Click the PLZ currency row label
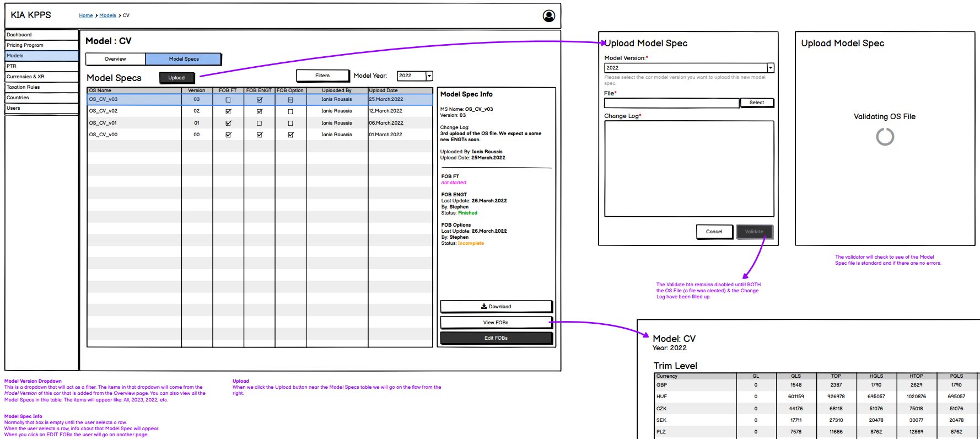 coord(661,432)
